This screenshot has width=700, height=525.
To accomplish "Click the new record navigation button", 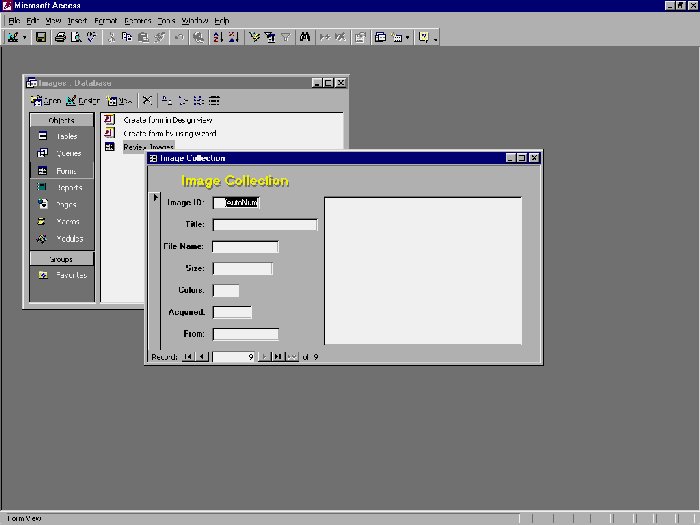I will [292, 356].
